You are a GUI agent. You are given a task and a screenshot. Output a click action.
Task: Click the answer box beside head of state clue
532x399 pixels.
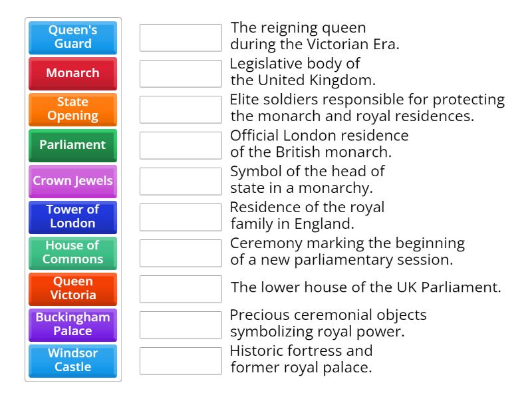[x=180, y=181]
